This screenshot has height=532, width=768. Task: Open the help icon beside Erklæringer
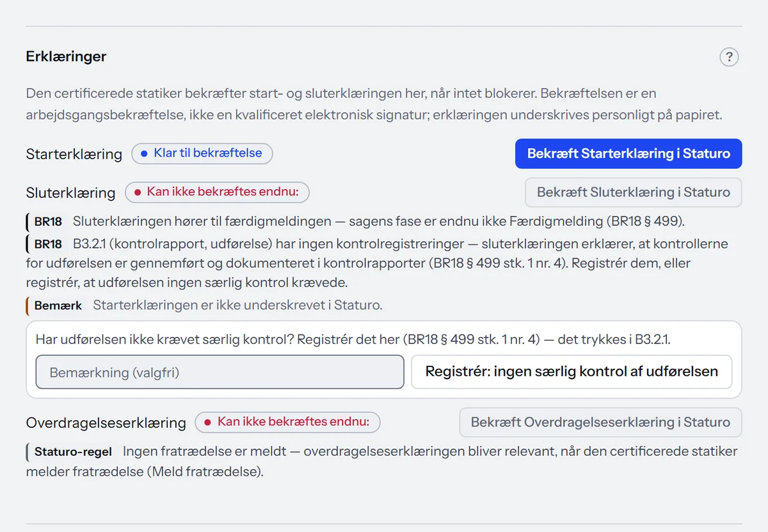[729, 57]
